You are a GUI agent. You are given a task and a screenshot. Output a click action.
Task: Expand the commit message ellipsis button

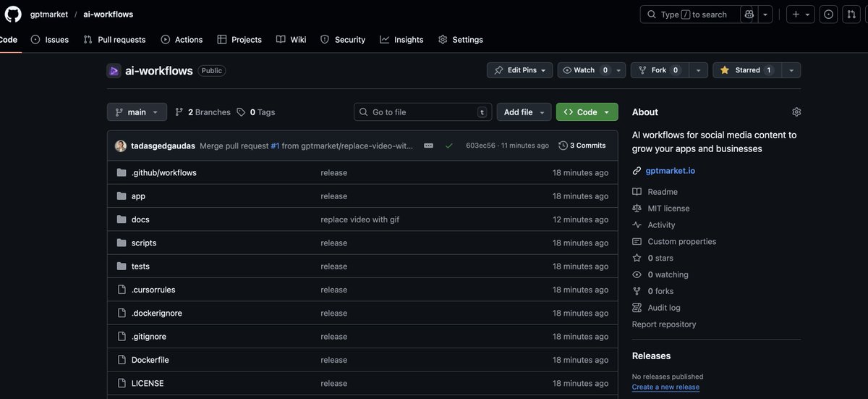tap(428, 146)
